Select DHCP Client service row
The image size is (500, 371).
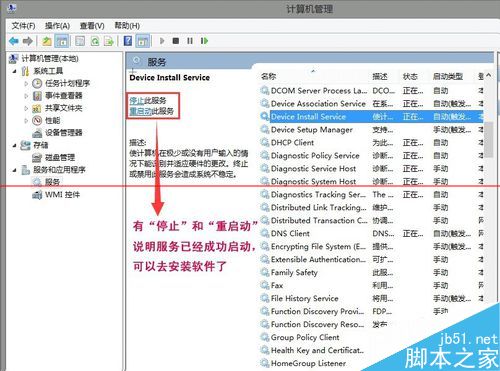(372, 143)
